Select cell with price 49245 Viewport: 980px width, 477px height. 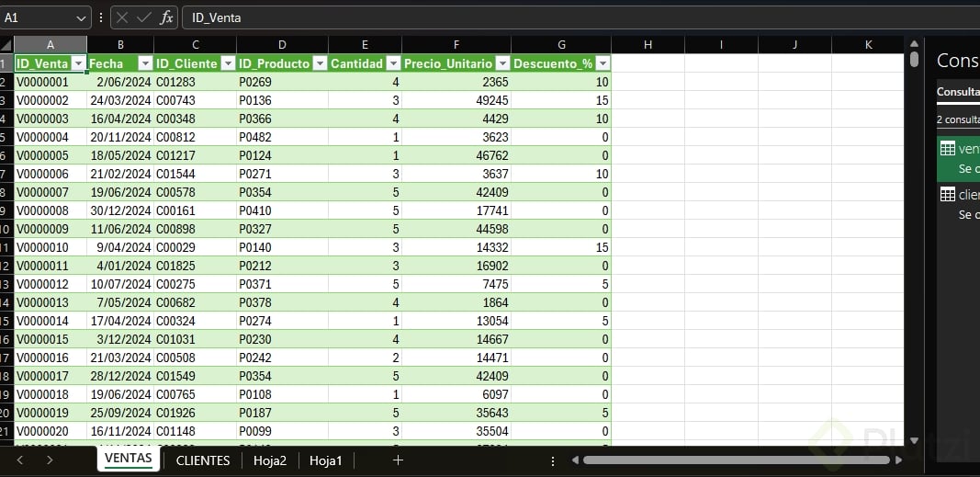456,101
